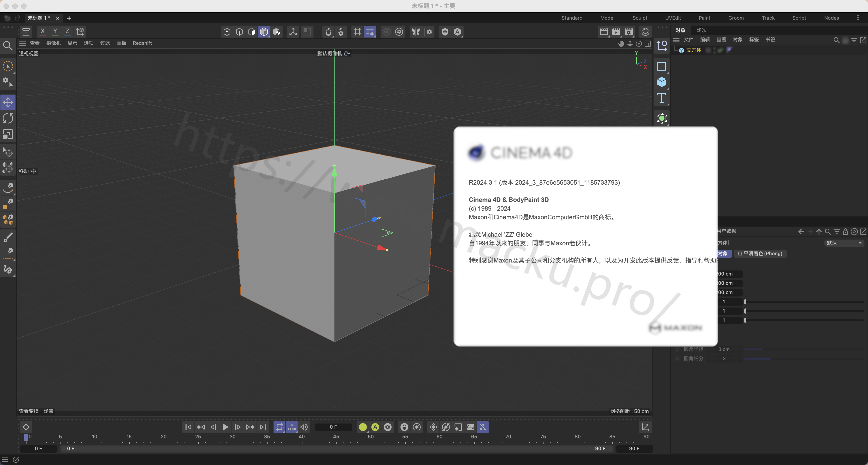This screenshot has width=868, height=465.
Task: Open the layout three-dot menu
Action: (x=858, y=18)
